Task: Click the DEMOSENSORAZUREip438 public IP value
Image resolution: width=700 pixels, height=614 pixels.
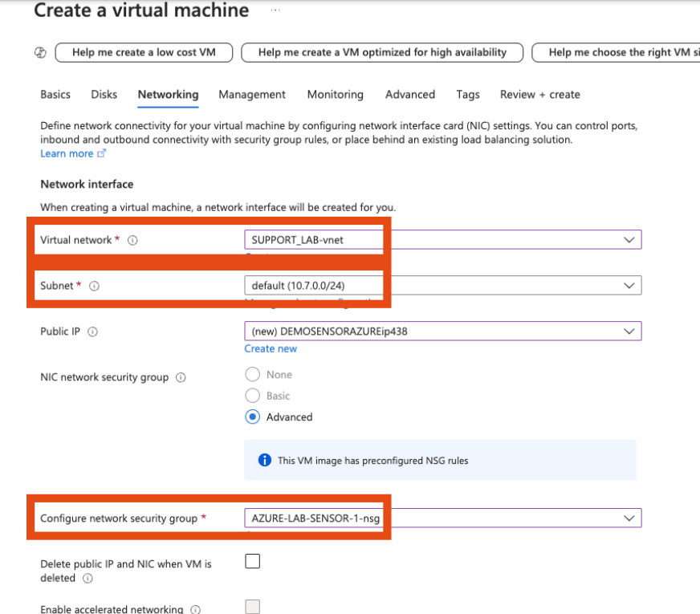Action: (329, 331)
